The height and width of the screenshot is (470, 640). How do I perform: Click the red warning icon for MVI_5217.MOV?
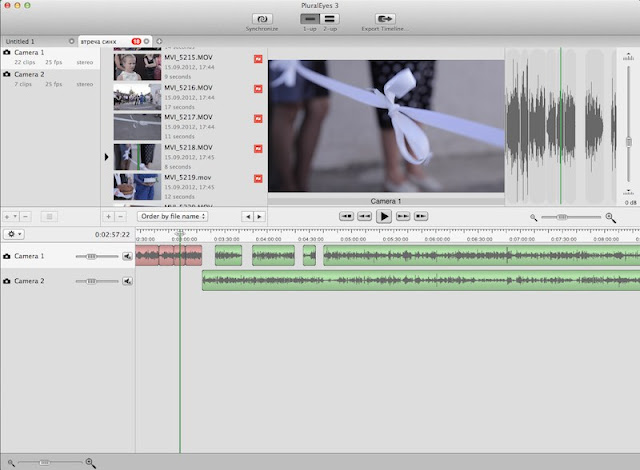tap(258, 119)
